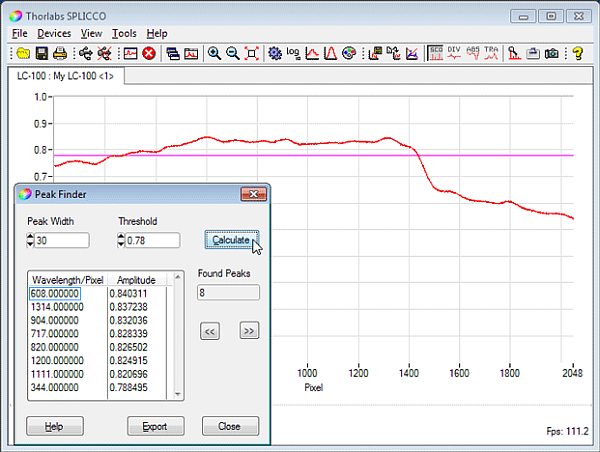The height and width of the screenshot is (452, 600).
Task: Close the Peak Finder dialog with X
Action: 253,194
